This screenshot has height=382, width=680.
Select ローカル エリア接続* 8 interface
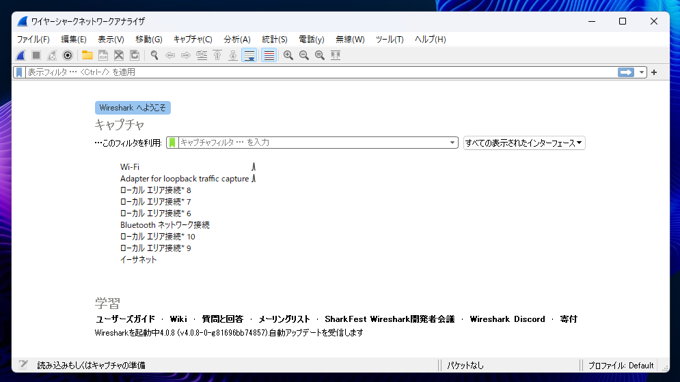tap(155, 190)
